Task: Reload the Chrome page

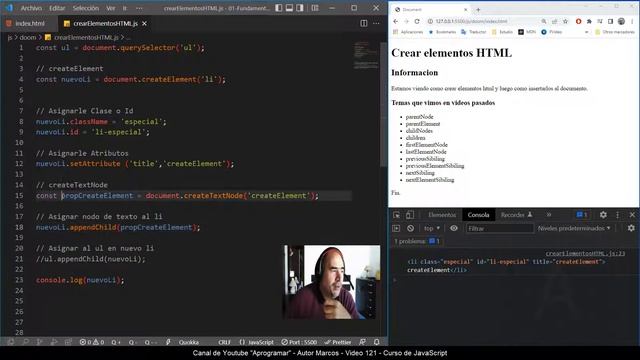Action: (x=417, y=21)
